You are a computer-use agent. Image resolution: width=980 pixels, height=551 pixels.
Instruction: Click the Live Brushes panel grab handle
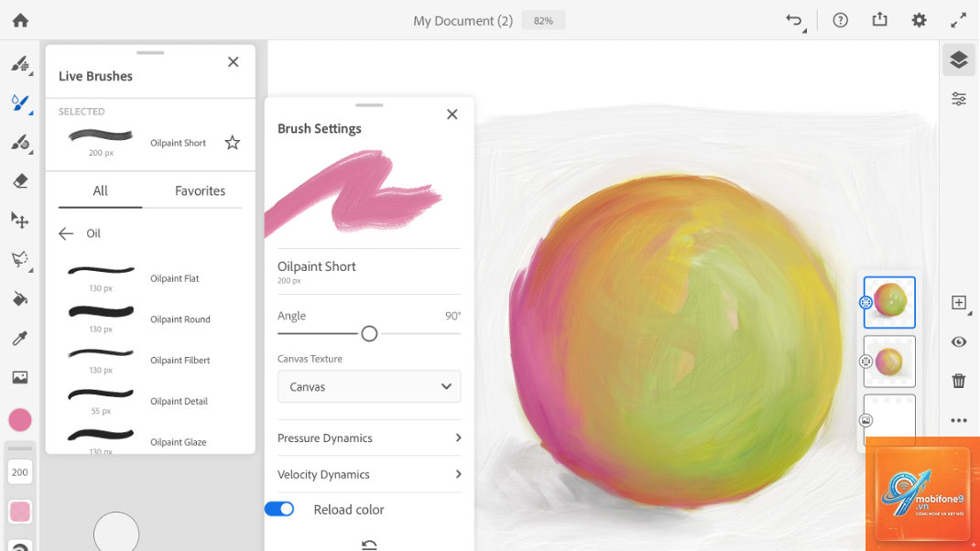tap(150, 52)
